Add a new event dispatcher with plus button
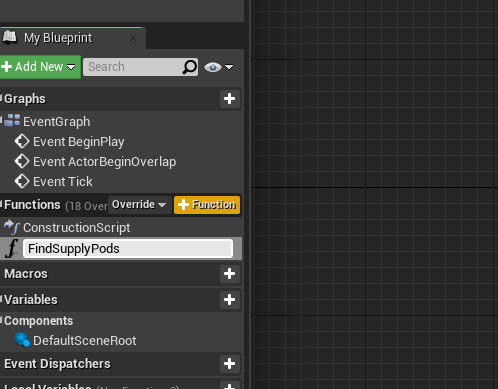Screen dimensions: 498x389 tap(230, 364)
